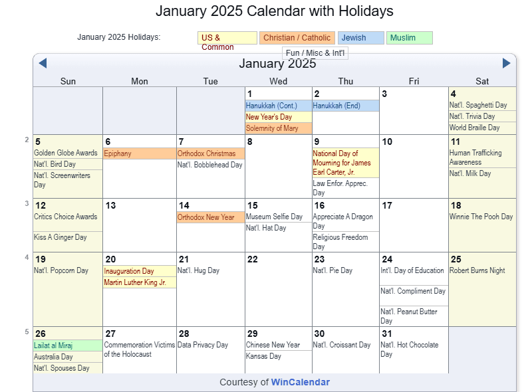Click the Muslim holiday legend box
The height and width of the screenshot is (392, 532).
409,38
